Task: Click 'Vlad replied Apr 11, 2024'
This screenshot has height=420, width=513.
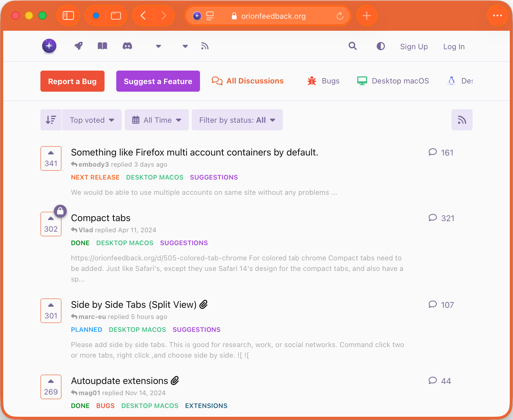Action: tap(114, 230)
